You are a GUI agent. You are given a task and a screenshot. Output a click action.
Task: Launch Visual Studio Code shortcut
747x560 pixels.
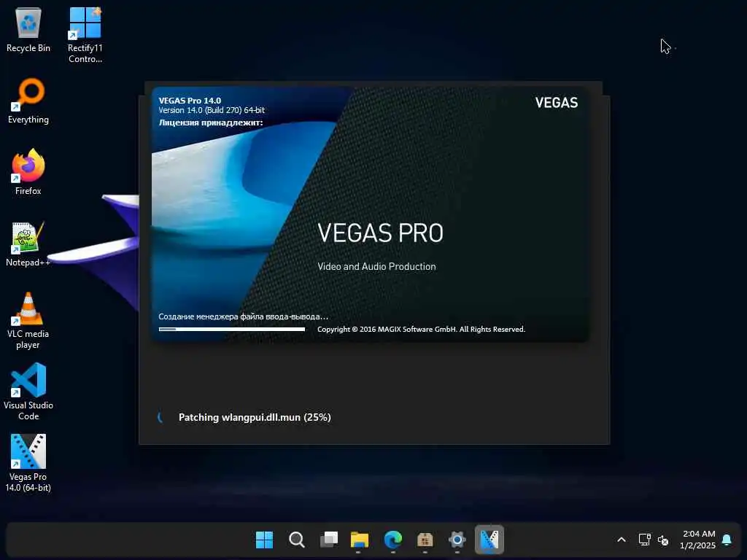(x=28, y=392)
